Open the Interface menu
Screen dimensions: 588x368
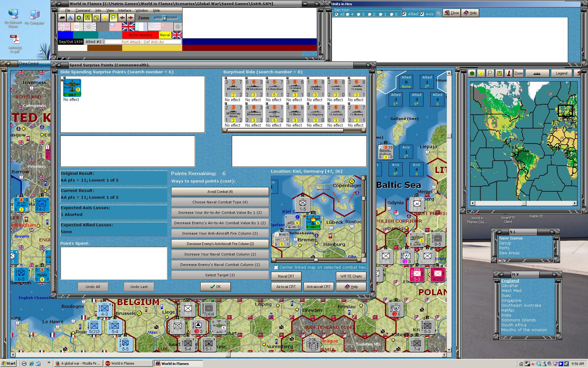tap(125, 10)
